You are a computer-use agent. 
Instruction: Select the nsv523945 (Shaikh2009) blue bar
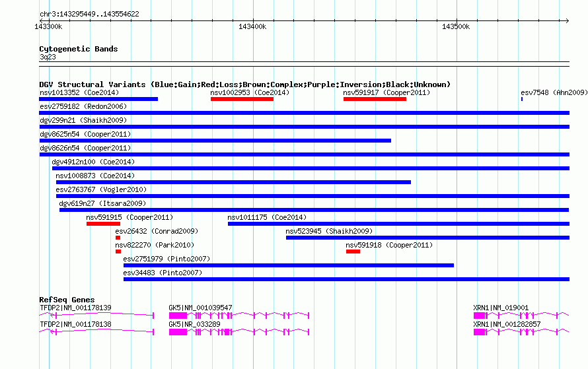(427, 238)
